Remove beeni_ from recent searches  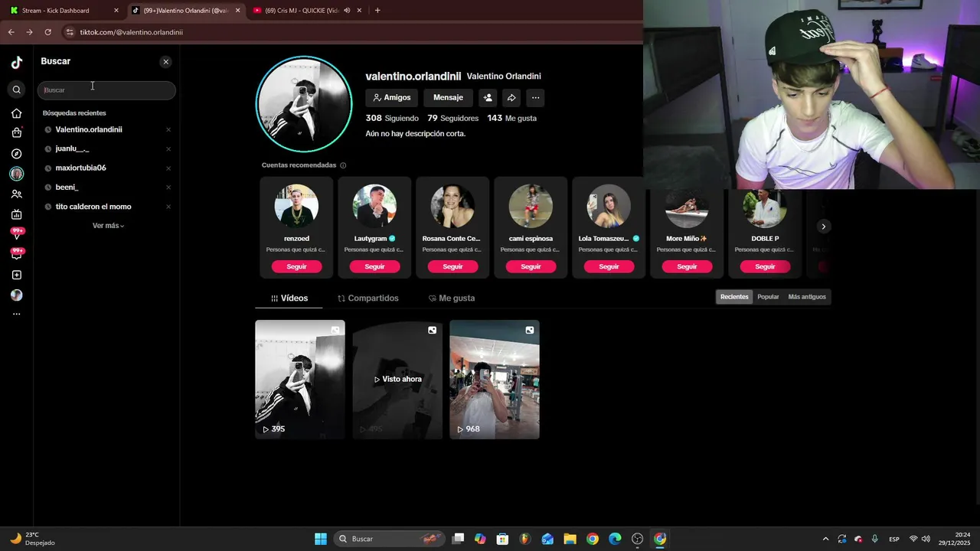pos(168,187)
